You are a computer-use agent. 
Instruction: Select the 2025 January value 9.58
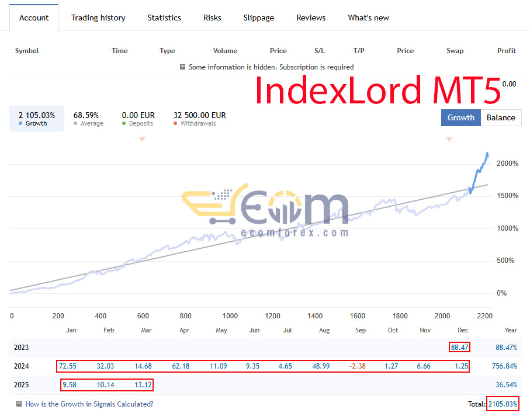coord(70,384)
